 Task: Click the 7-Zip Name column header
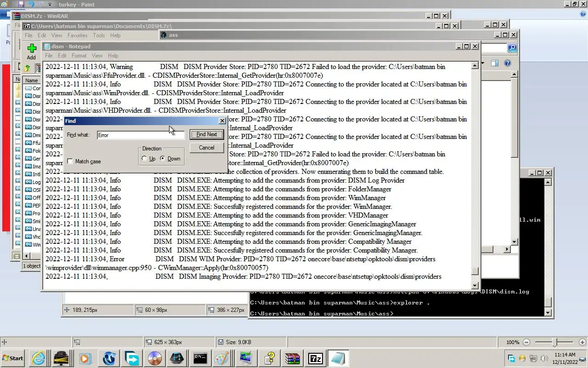pos(32,80)
